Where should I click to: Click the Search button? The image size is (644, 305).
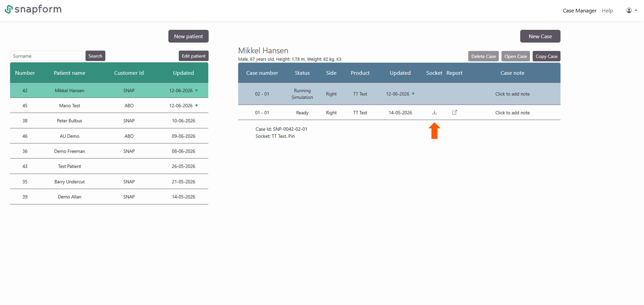click(x=95, y=56)
